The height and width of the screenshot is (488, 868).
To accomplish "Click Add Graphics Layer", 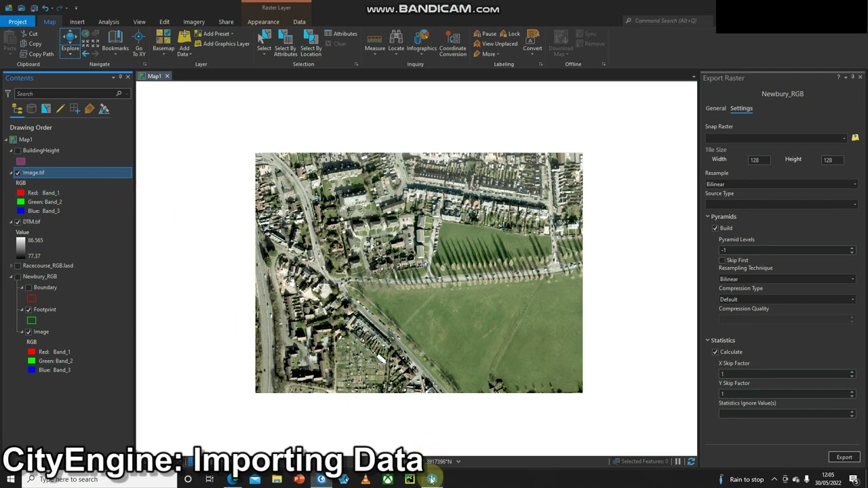I will pos(222,44).
